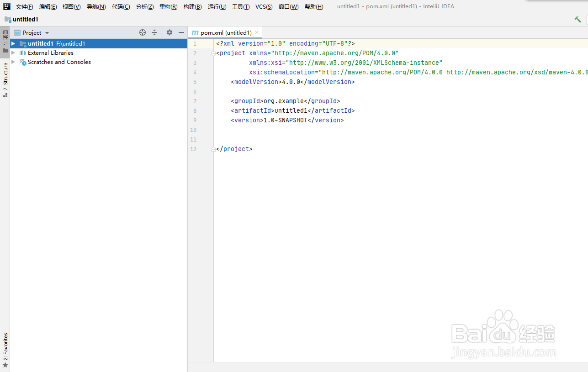Screen dimensions: 588x372
Task: Open the 导航(N) menu
Action: pyautogui.click(x=96, y=7)
